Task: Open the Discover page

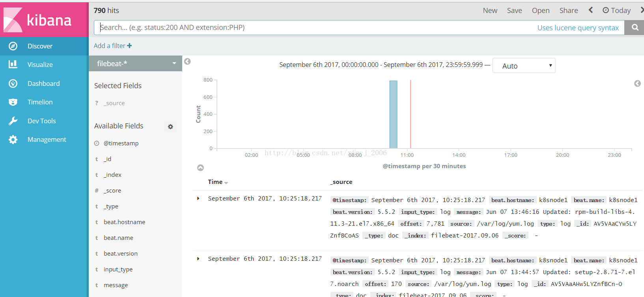Action: click(x=40, y=46)
